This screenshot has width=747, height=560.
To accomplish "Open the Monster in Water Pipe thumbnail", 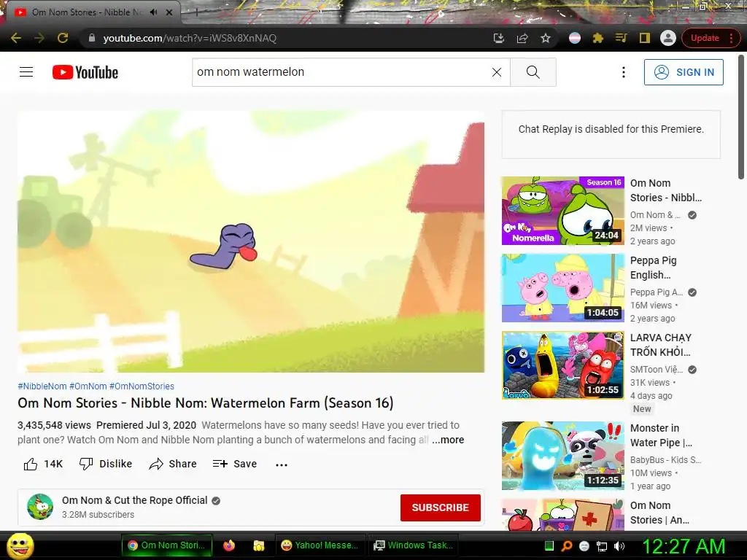I will coord(562,456).
